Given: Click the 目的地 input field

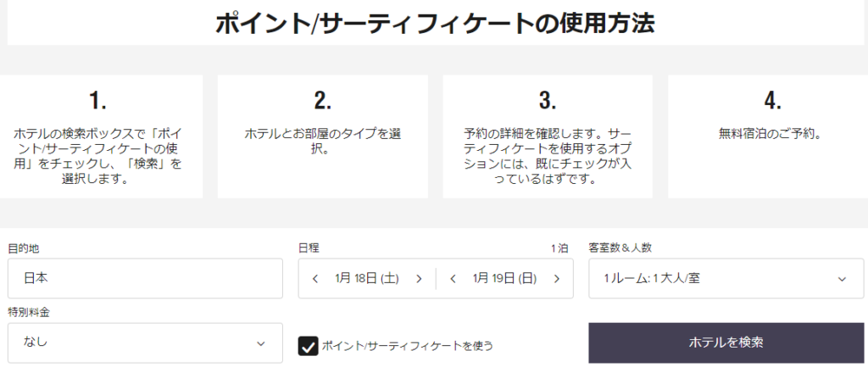Looking at the screenshot, I should coord(144,278).
